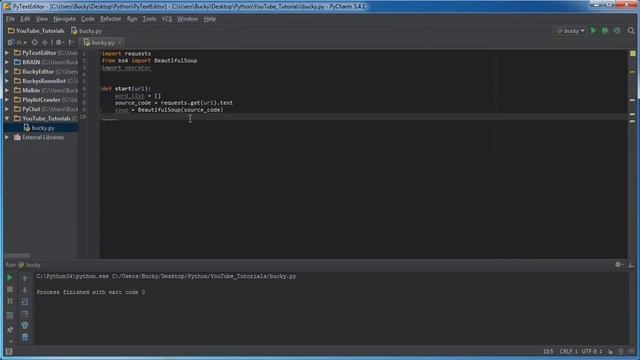Select the bucky.py editor tab
Image resolution: width=640 pixels, height=360 pixels.
point(101,42)
